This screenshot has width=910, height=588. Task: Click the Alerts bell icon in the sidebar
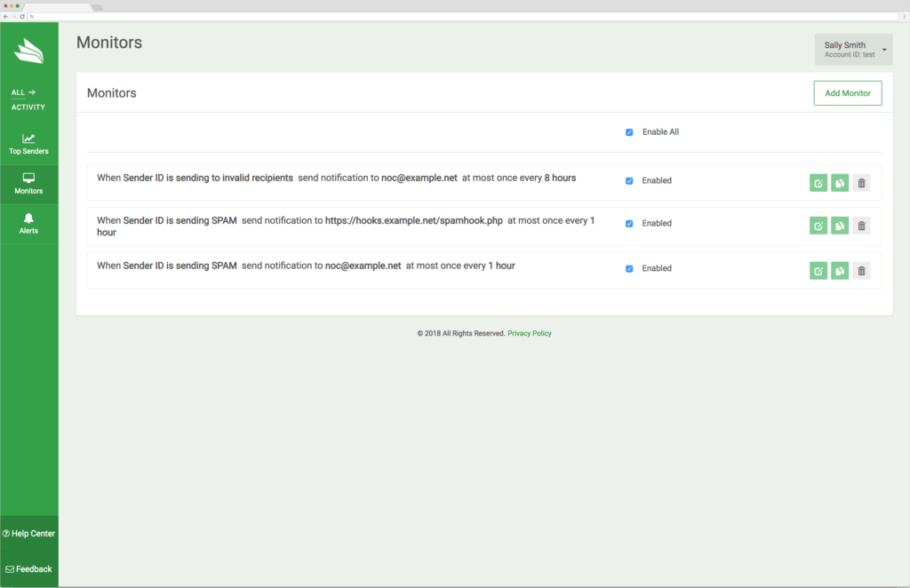coord(28,220)
